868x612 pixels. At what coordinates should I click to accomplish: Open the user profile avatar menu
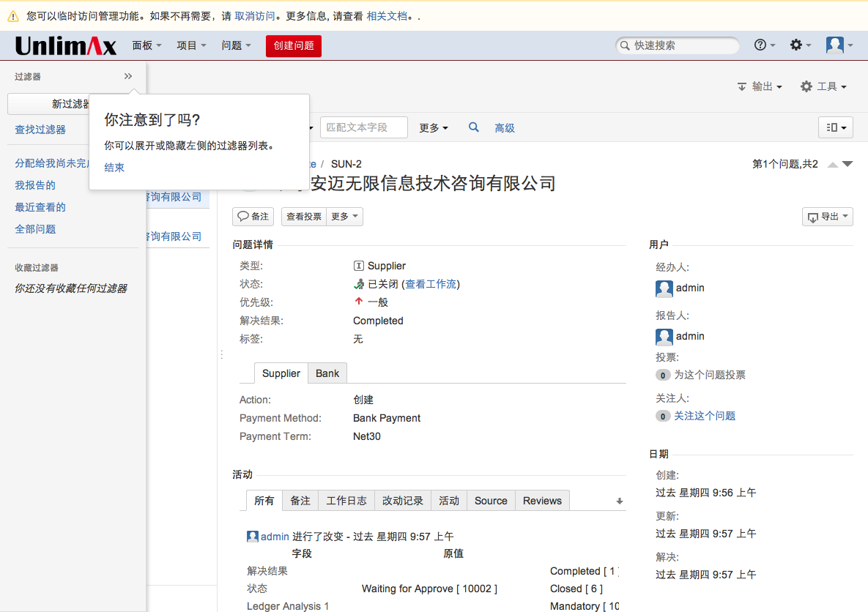coord(839,45)
